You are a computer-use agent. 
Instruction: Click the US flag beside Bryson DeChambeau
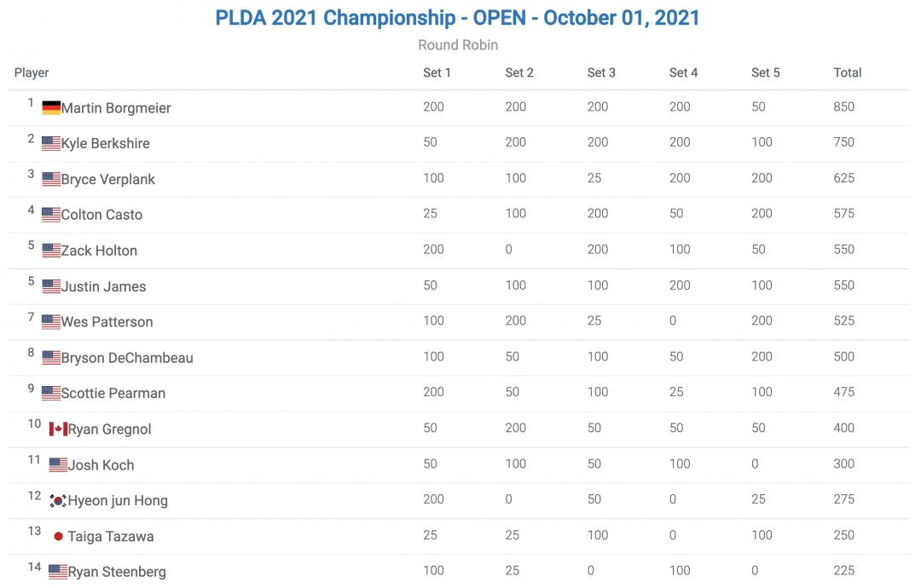click(51, 358)
